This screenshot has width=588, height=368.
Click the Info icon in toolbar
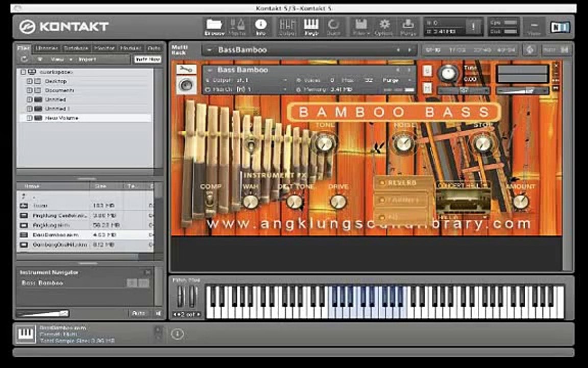pyautogui.click(x=261, y=27)
